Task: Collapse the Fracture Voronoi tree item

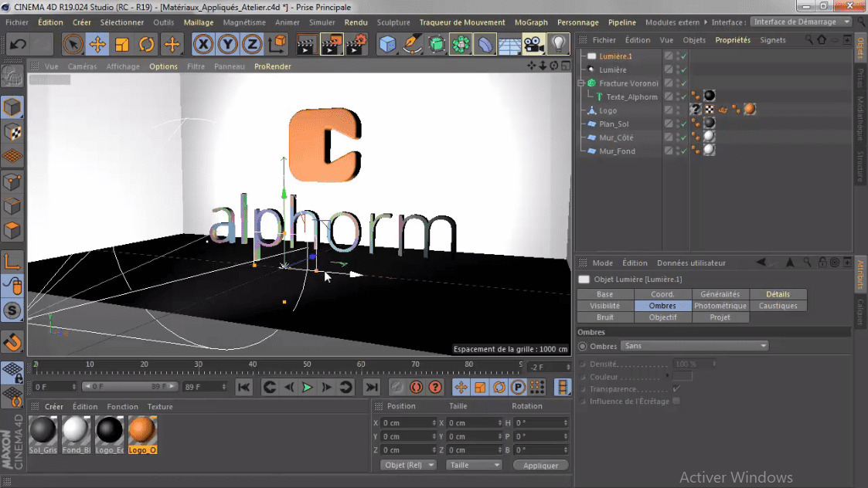Action: [581, 83]
